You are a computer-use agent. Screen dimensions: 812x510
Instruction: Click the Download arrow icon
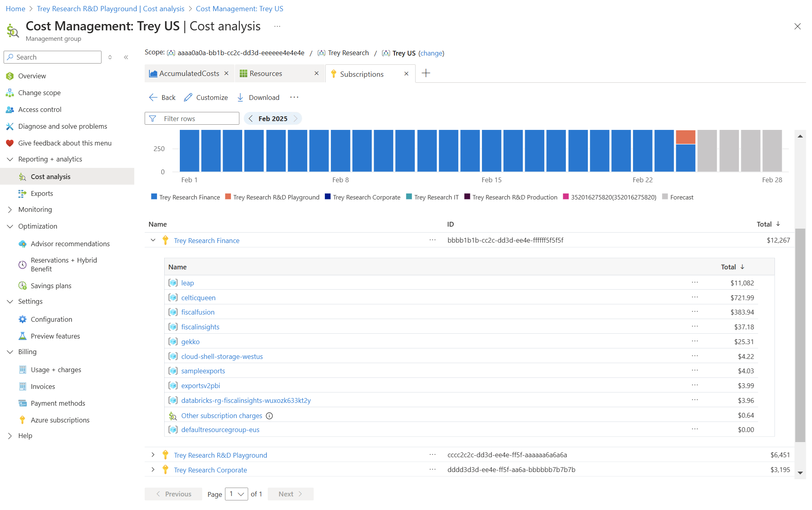pos(240,98)
